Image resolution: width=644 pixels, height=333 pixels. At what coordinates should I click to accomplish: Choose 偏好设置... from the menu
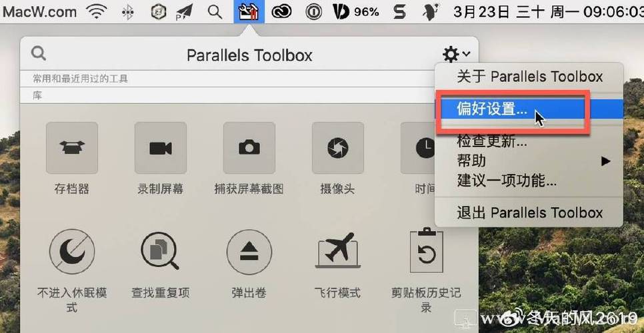click(529, 109)
